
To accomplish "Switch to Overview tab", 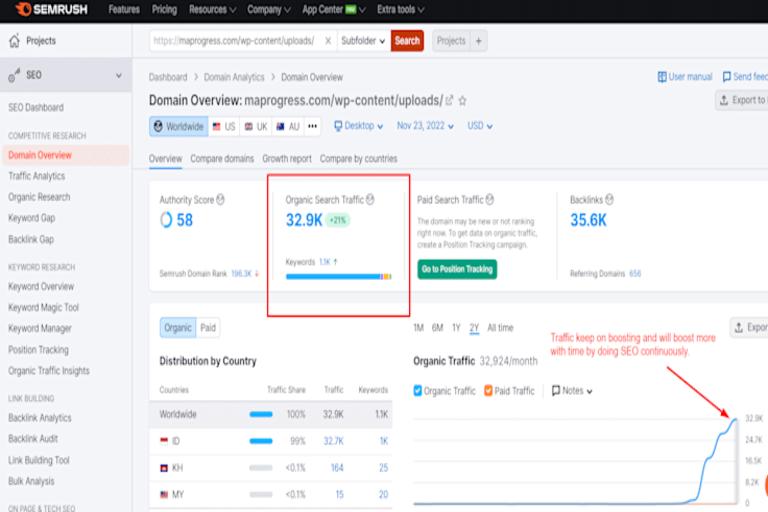I will tap(165, 159).
